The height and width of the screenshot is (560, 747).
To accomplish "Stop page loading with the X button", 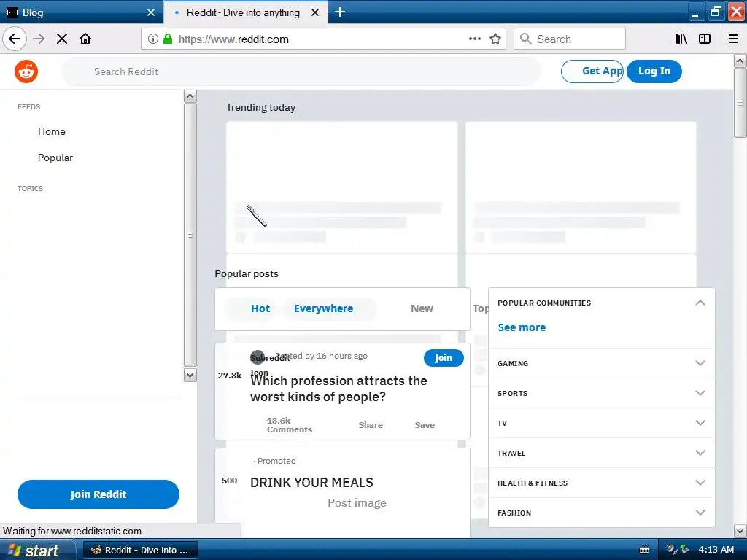I will 62,39.
